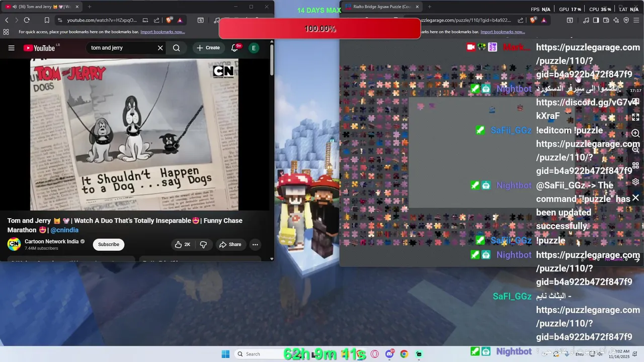Open apps grid icon on YouTube bookmarks bar
The height and width of the screenshot is (362, 644).
coord(6,32)
